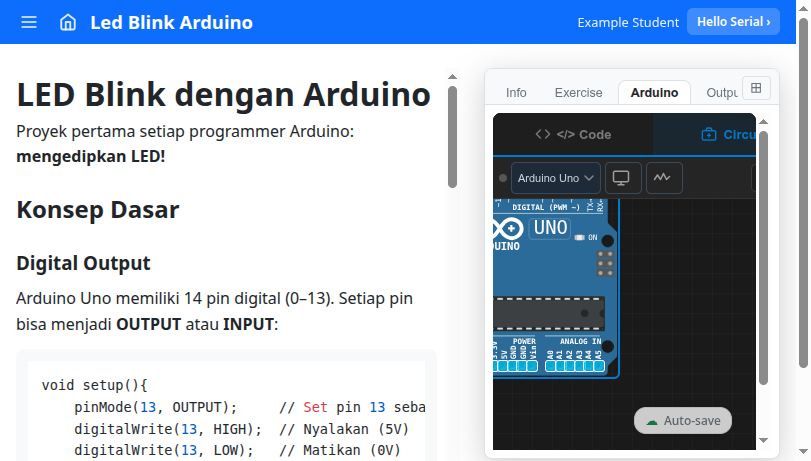
Task: Switch to the Info tab
Action: point(516,93)
